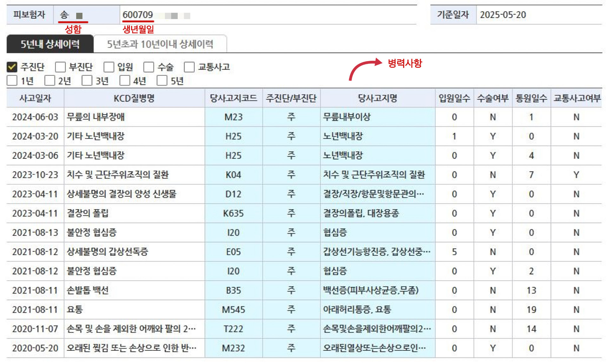Select the 결장의 폴립 disease cell
This screenshot has height=364, width=609.
(134, 213)
